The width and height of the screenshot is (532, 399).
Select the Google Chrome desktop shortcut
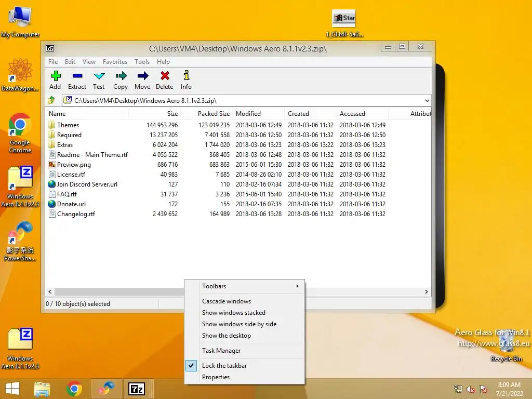coord(20,133)
